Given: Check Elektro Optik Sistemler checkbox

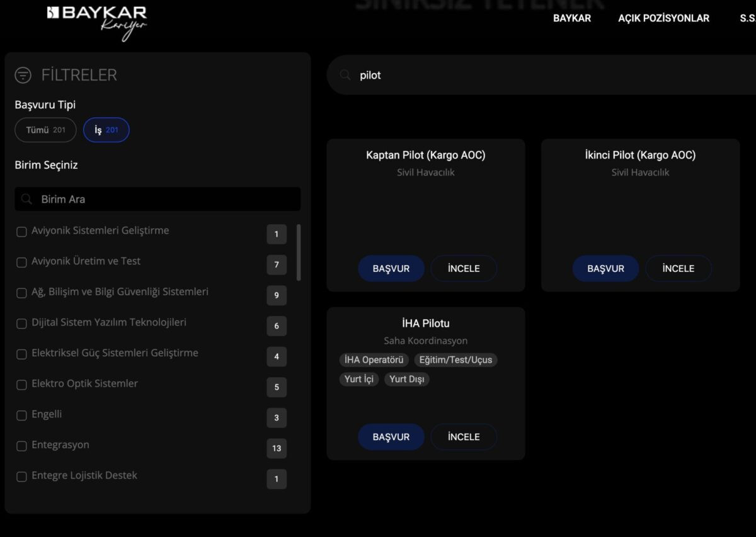Looking at the screenshot, I should [21, 384].
